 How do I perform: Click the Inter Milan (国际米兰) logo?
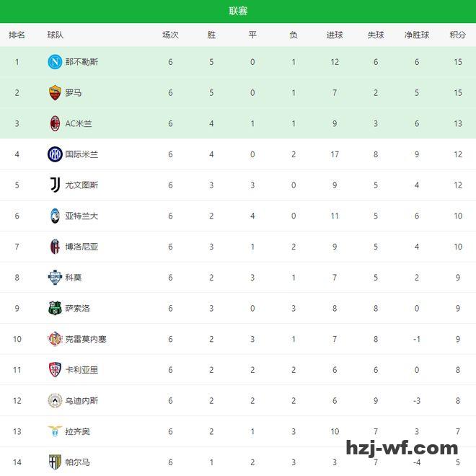tap(54, 154)
